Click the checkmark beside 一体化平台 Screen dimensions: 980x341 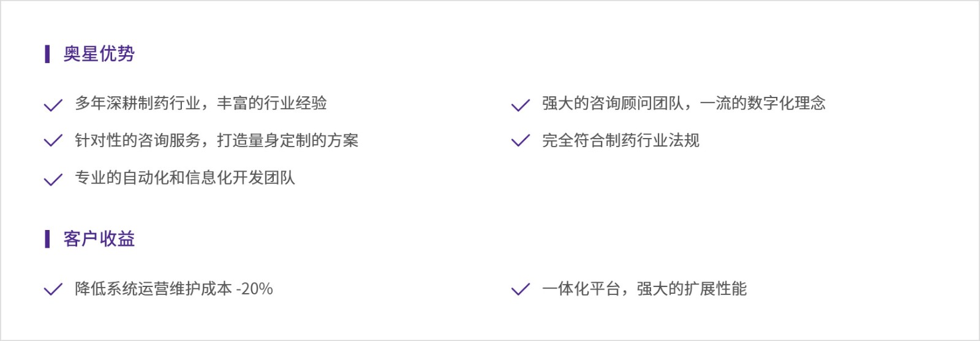click(x=520, y=289)
